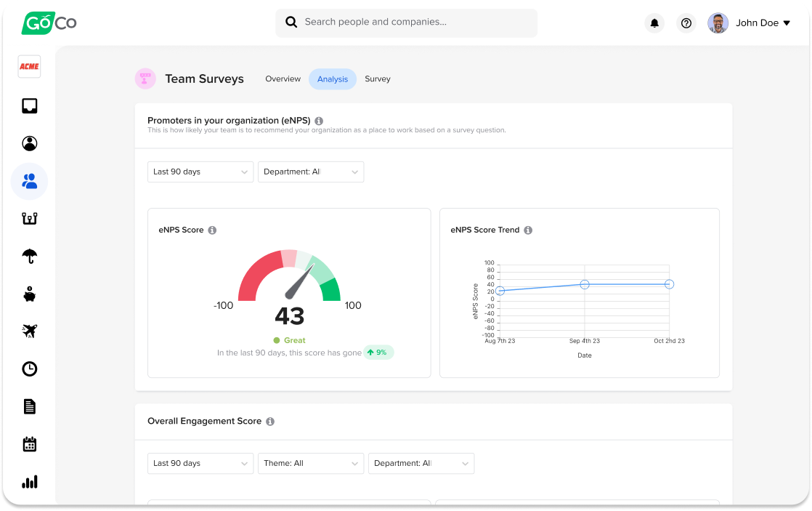Open the umbrella benefits icon
This screenshot has height=511, width=812.
click(x=30, y=256)
